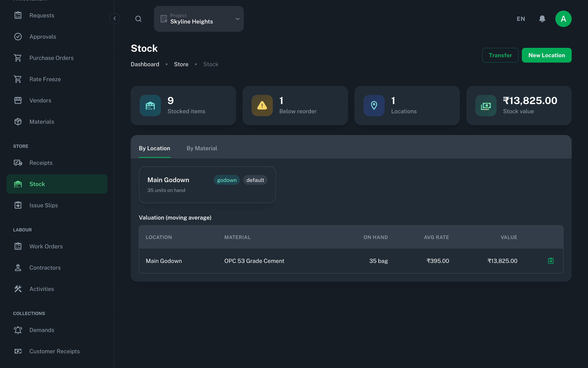This screenshot has height=368, width=588.
Task: Go to Contractors page
Action: coord(57,267)
